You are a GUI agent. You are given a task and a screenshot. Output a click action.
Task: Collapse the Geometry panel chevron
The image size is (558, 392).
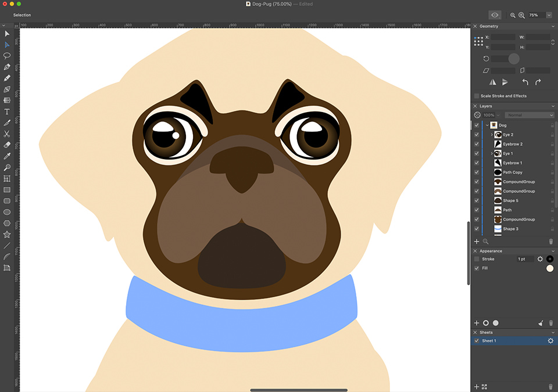(x=553, y=26)
